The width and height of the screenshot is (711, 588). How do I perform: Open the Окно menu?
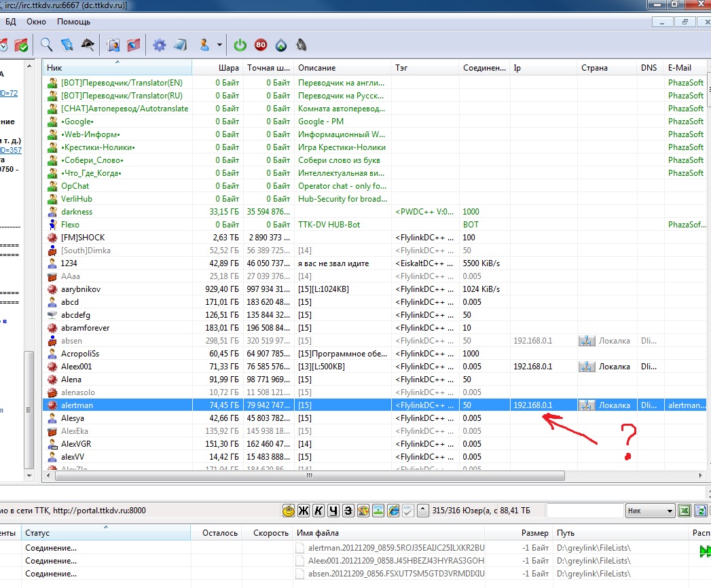pos(36,22)
